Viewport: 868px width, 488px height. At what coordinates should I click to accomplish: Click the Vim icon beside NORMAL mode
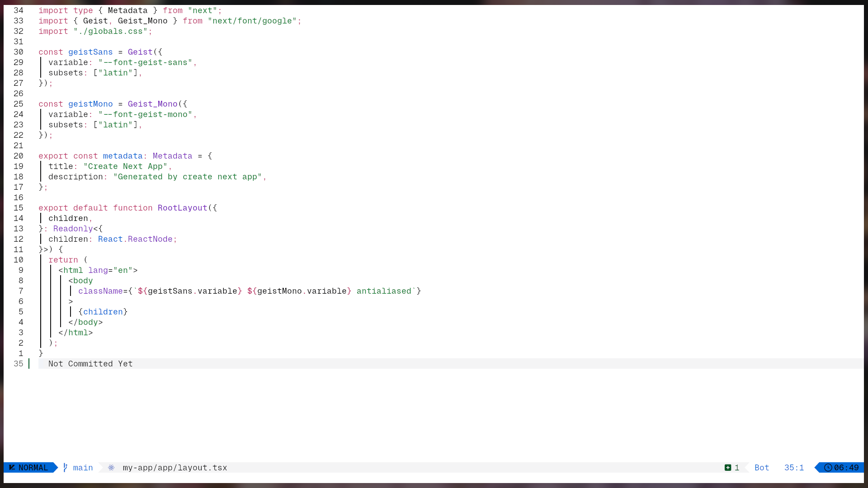12,468
